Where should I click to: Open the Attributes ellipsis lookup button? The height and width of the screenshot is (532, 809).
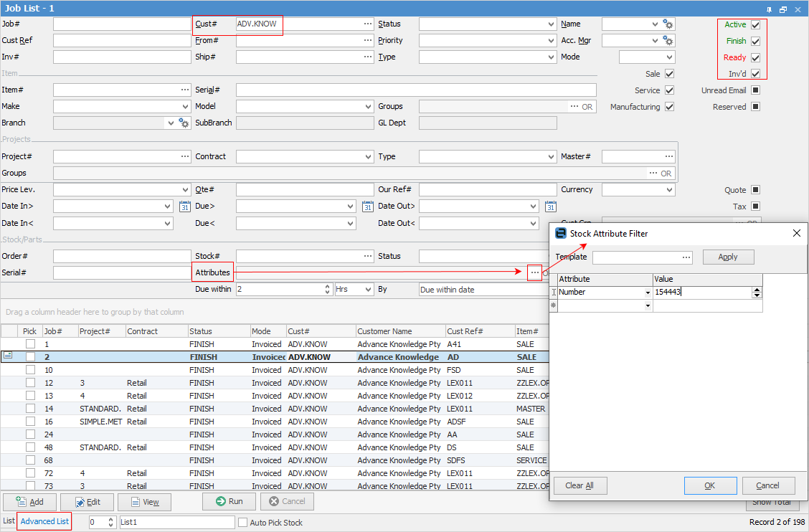pyautogui.click(x=534, y=273)
